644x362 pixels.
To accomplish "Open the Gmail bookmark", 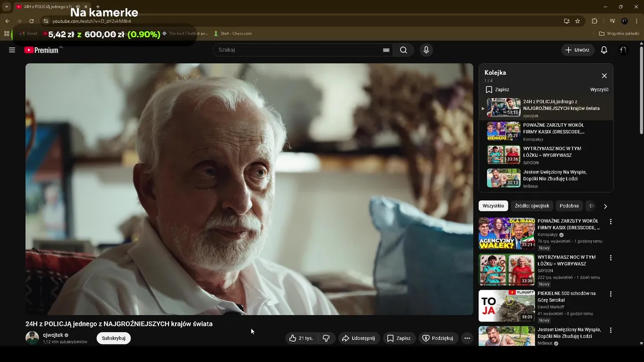I will click(28, 34).
